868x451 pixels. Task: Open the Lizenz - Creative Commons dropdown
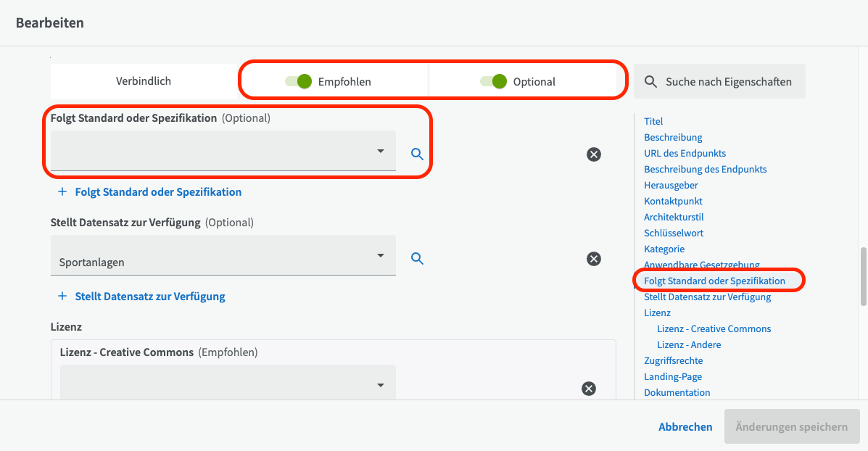coord(228,385)
